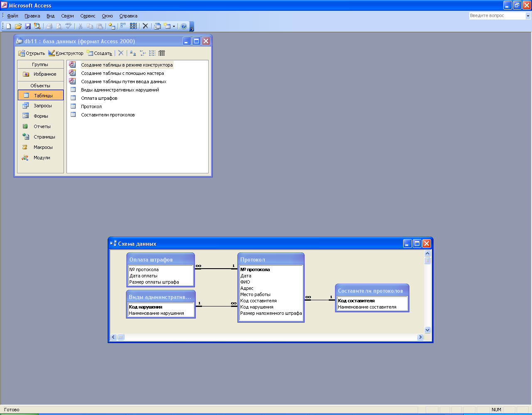Select Таблицы object category
Screen dimensions: 532x415
click(x=41, y=95)
